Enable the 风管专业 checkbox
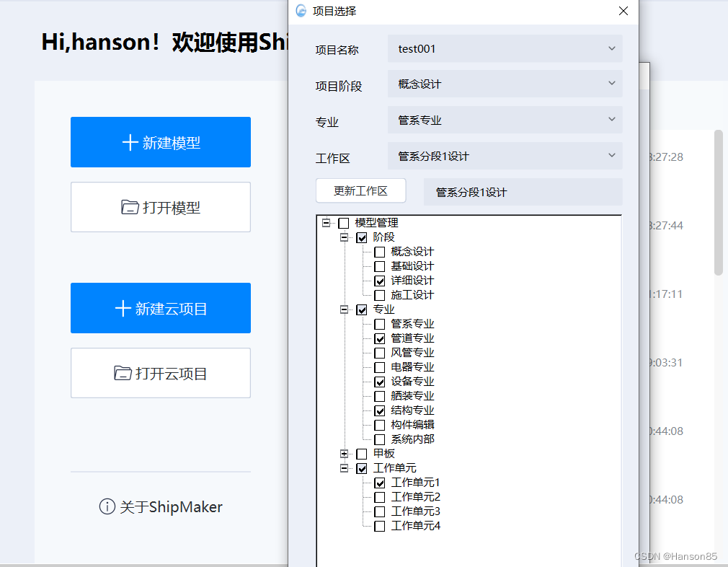Screen dimensions: 728x567 [380, 353]
